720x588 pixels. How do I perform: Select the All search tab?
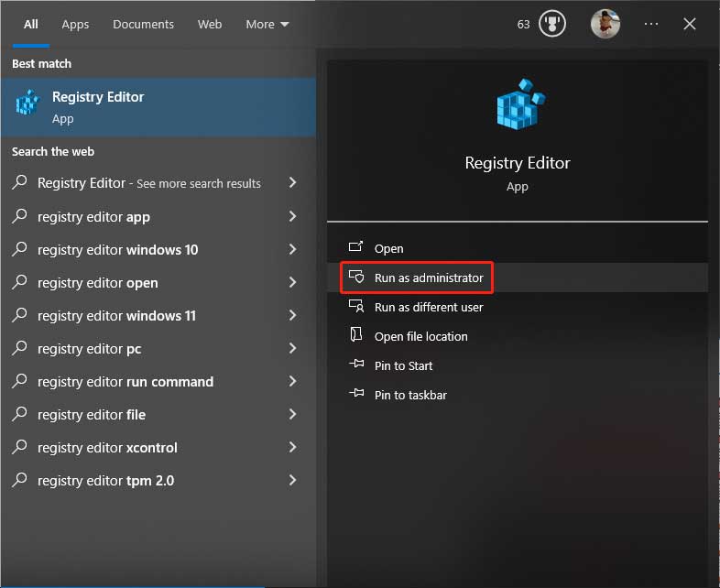click(x=31, y=25)
